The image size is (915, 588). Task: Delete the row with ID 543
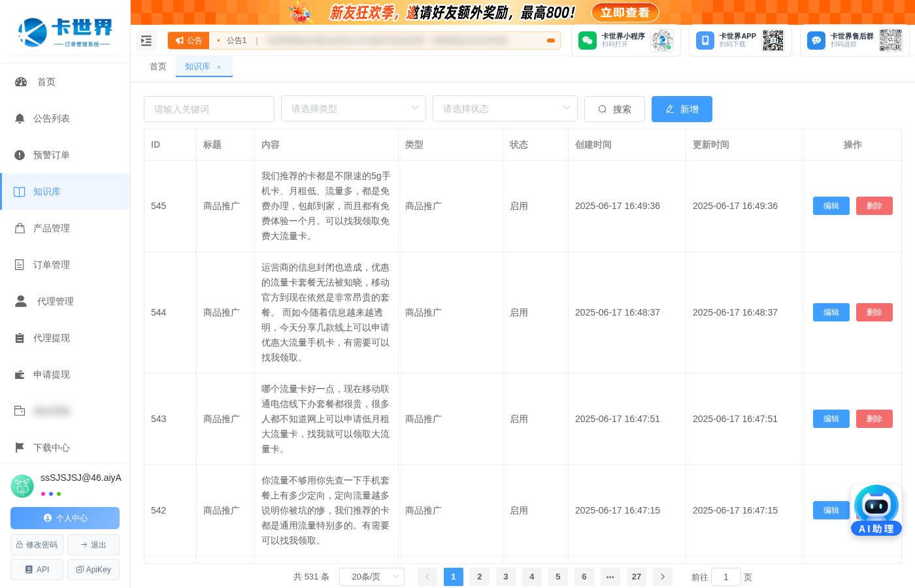(x=874, y=419)
